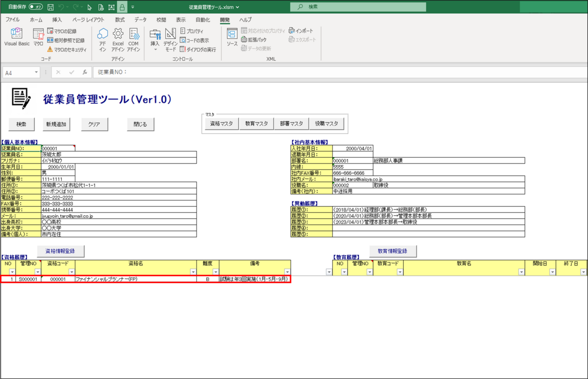
Task: Click the lock icon in the quick access toolbar
Action: 122,7
